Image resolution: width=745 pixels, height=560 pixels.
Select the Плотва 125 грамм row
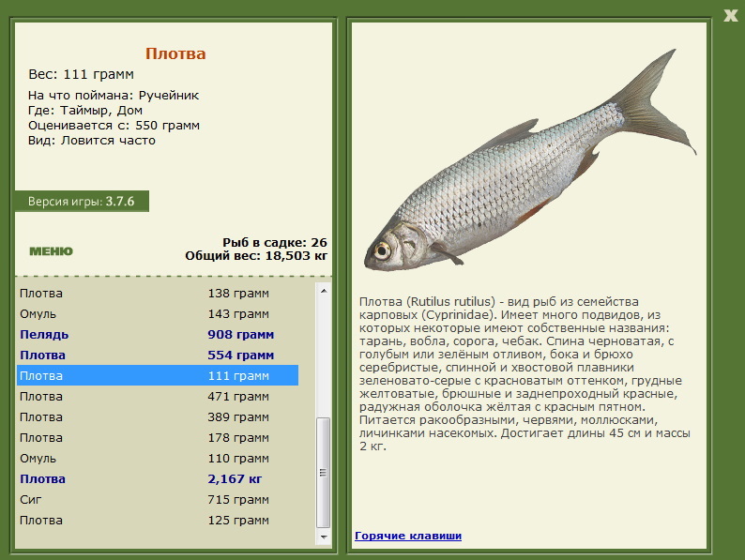click(158, 520)
